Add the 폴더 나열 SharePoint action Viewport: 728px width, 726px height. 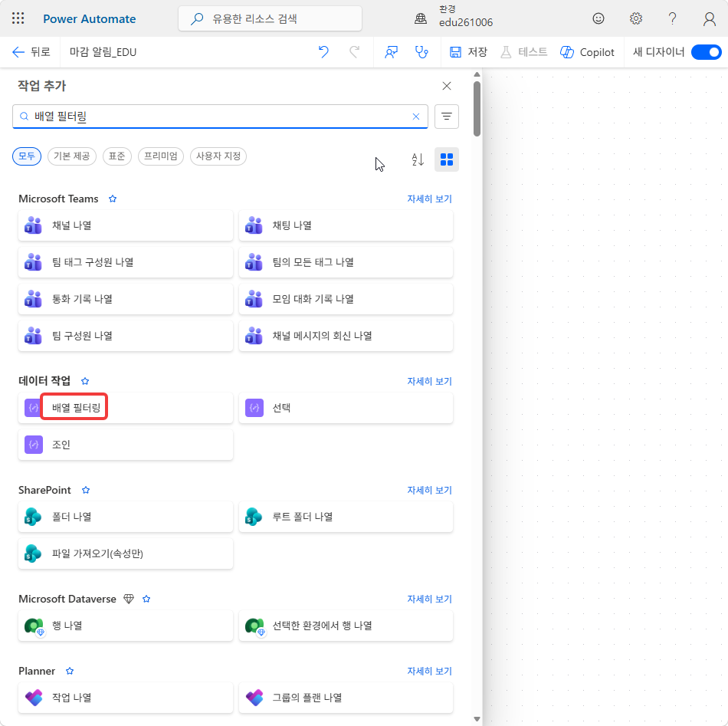pos(126,517)
